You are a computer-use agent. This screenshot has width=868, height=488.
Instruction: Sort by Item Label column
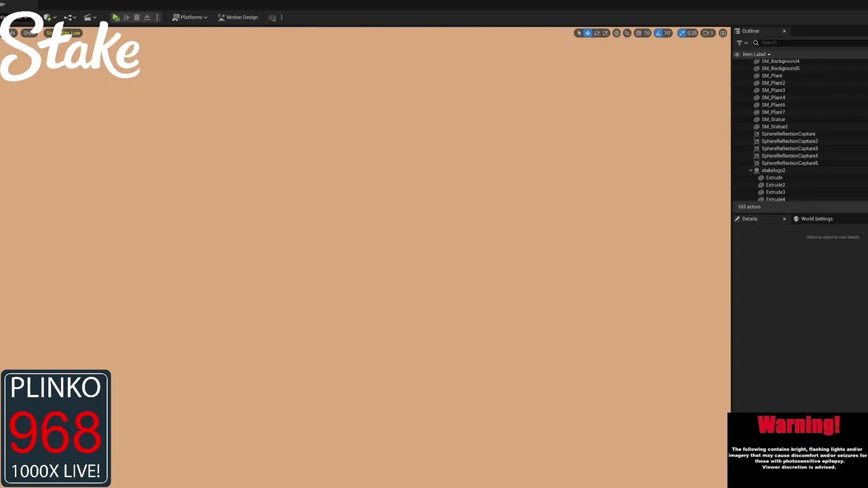point(757,54)
